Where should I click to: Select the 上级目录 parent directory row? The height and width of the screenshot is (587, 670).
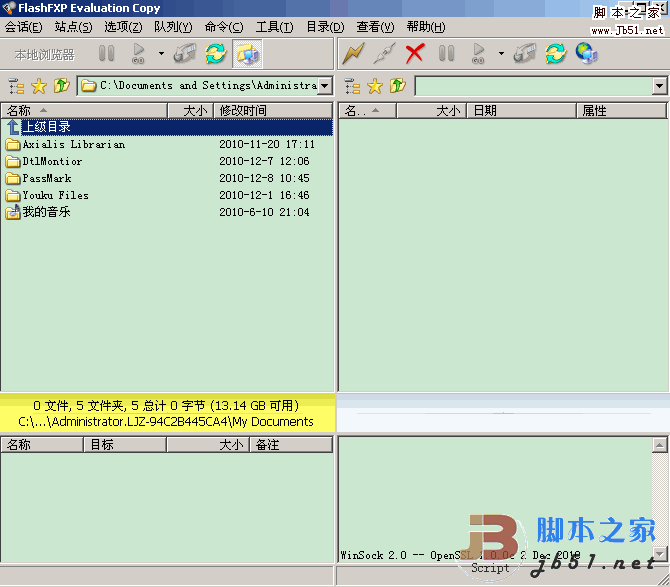pos(167,127)
